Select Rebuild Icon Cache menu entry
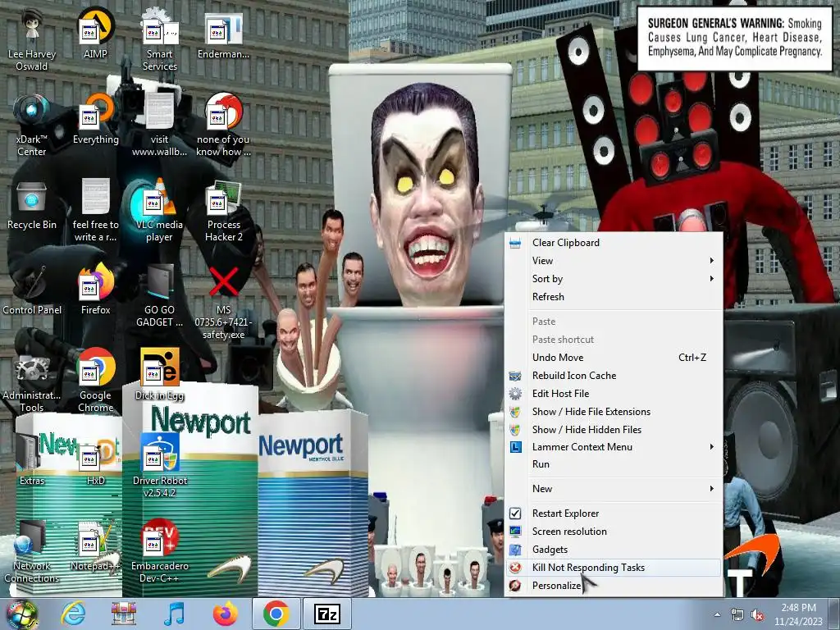Screen dimensions: 840x630 point(614,376)
